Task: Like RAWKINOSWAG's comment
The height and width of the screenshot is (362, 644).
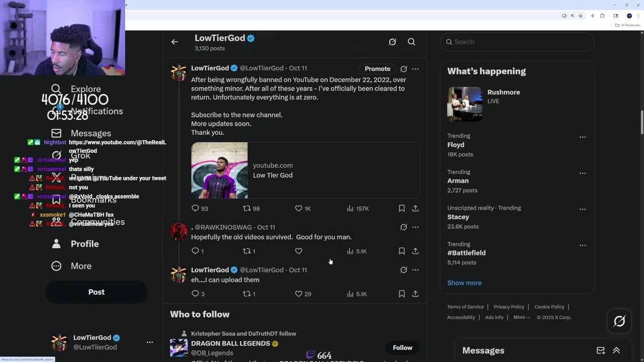Action: [299, 251]
